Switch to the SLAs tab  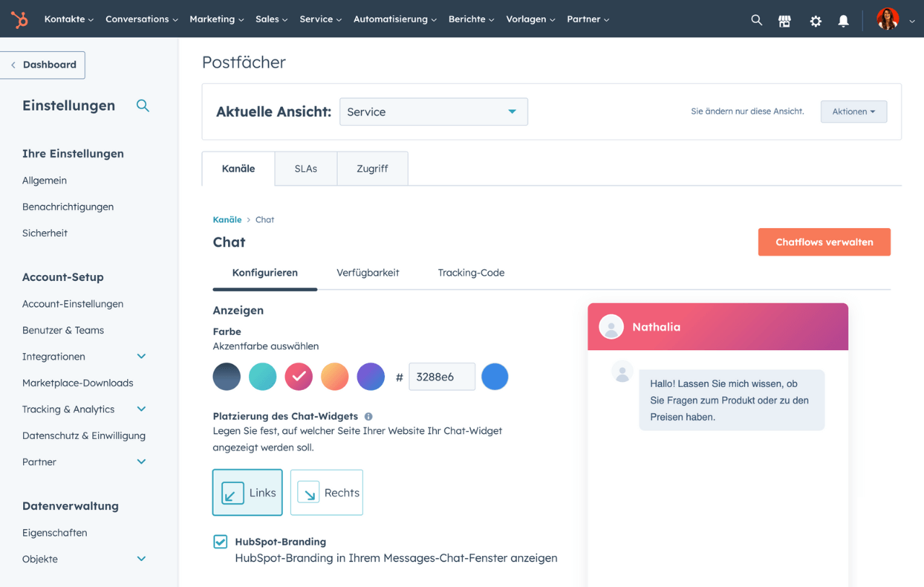tap(305, 168)
